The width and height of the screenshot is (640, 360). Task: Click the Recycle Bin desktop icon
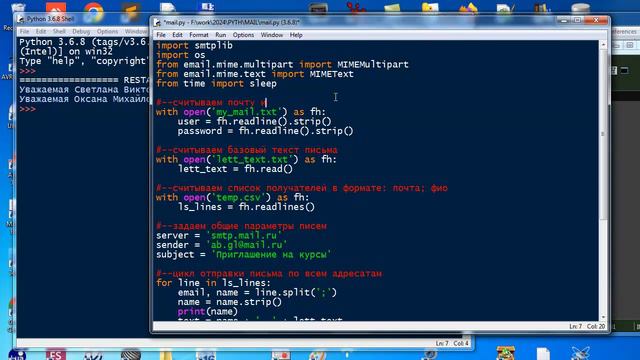coord(18,7)
